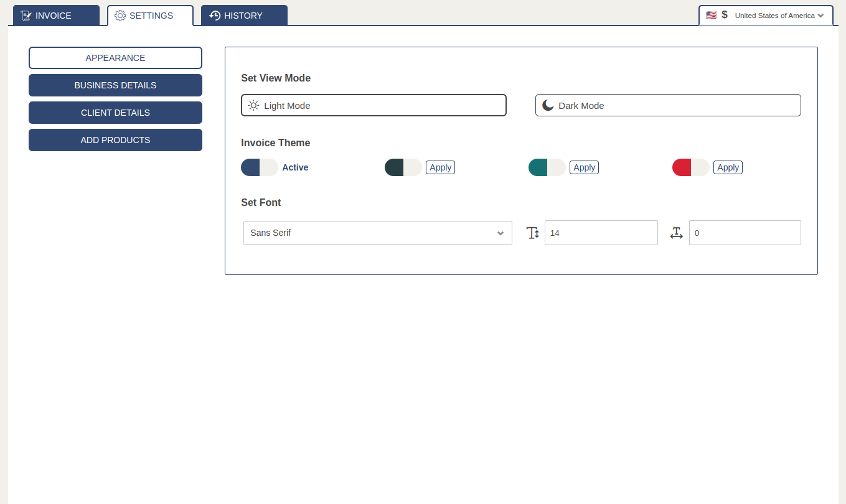Apply the teal invoice theme
846x504 pixels.
point(584,167)
